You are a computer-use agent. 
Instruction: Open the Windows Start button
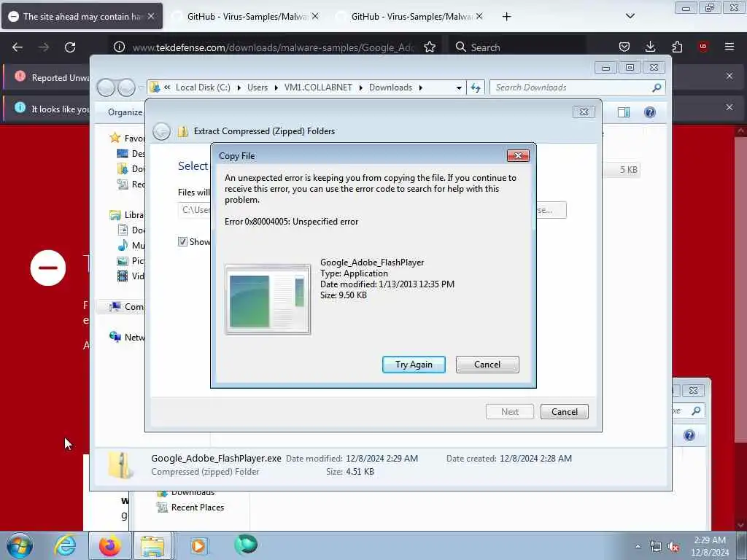20,545
